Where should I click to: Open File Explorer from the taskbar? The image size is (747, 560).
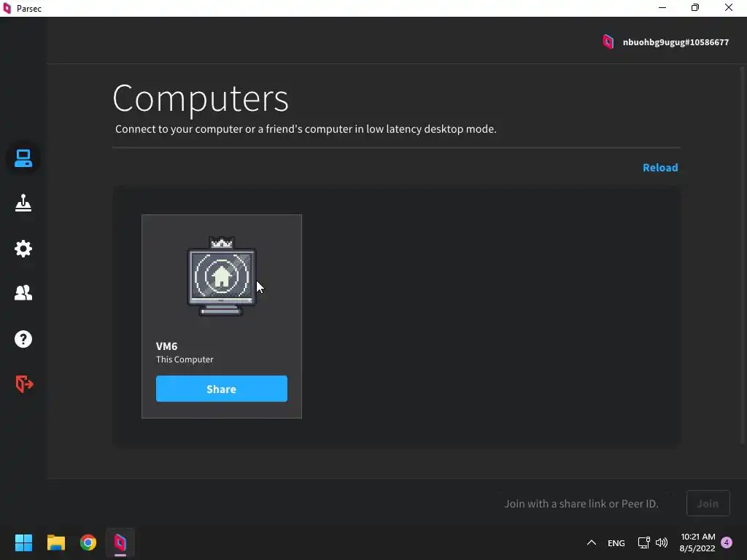tap(55, 542)
